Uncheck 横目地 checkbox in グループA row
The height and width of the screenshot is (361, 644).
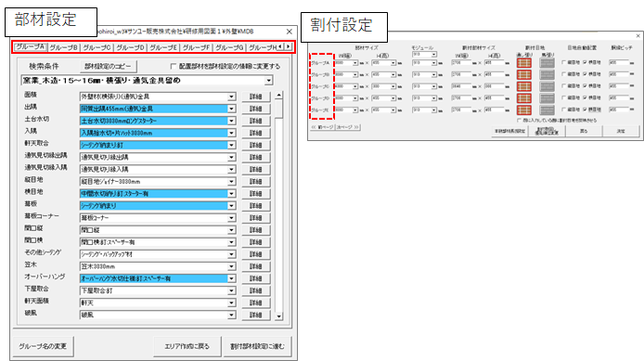585,63
